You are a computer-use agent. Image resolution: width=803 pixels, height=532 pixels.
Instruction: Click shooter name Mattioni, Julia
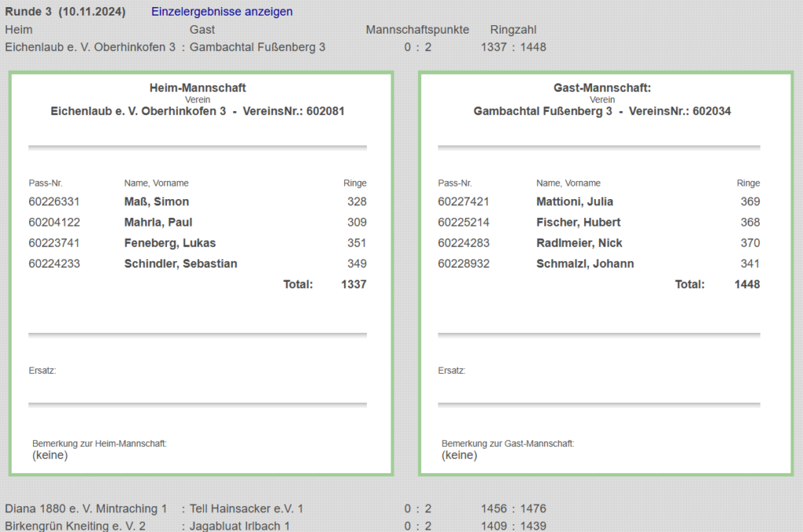(574, 202)
